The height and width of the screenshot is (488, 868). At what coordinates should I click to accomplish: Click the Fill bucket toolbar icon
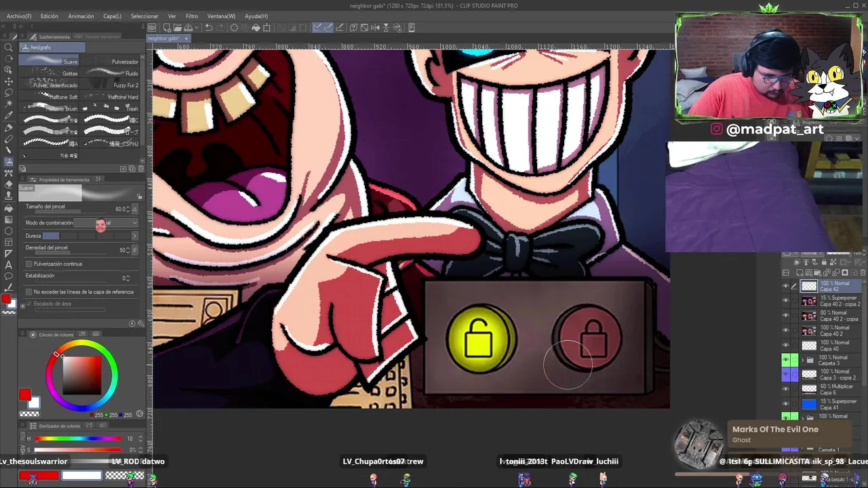click(x=256, y=28)
